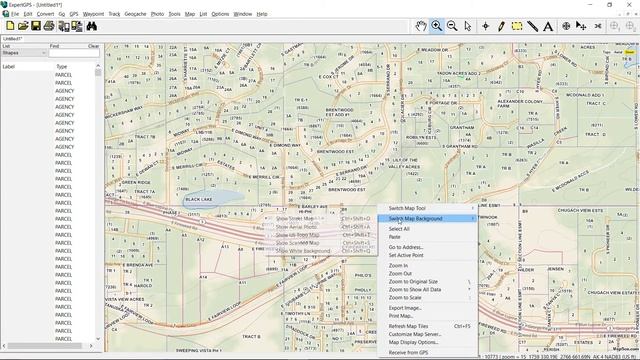Open the File menu
The image size is (640, 360).
(15, 14)
